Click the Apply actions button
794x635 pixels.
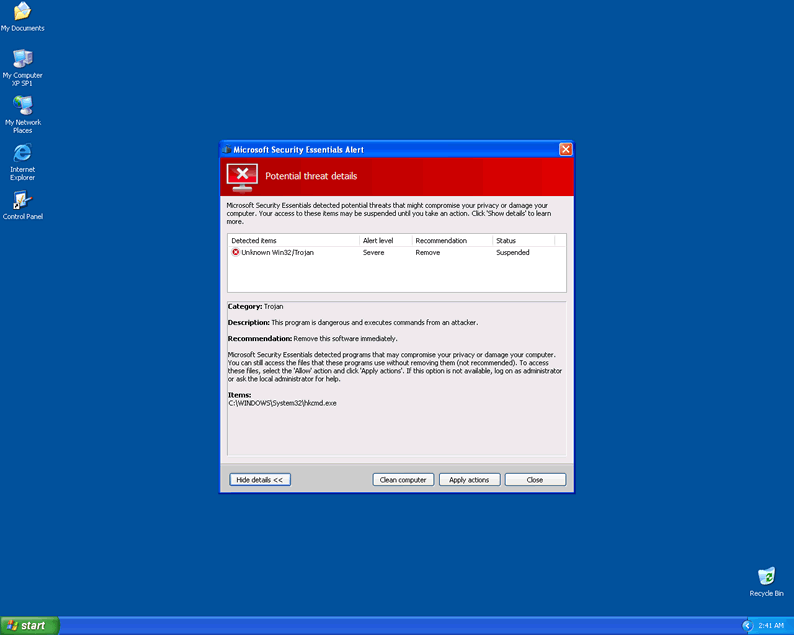tap(469, 480)
